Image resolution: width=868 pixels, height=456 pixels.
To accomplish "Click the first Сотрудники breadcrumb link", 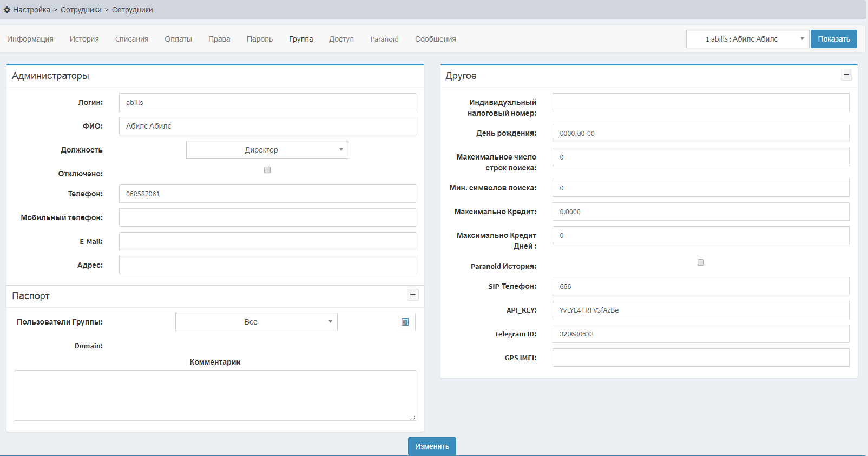I will [81, 10].
